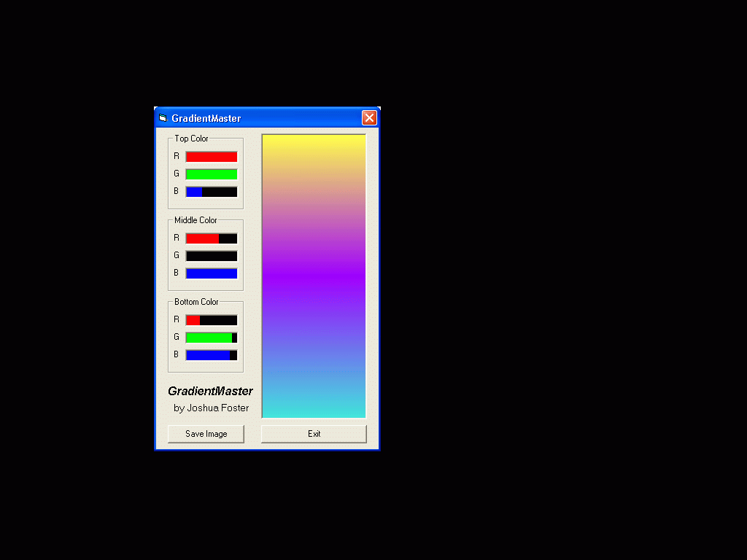
Task: Click the Bottom Color red slider
Action: click(212, 320)
